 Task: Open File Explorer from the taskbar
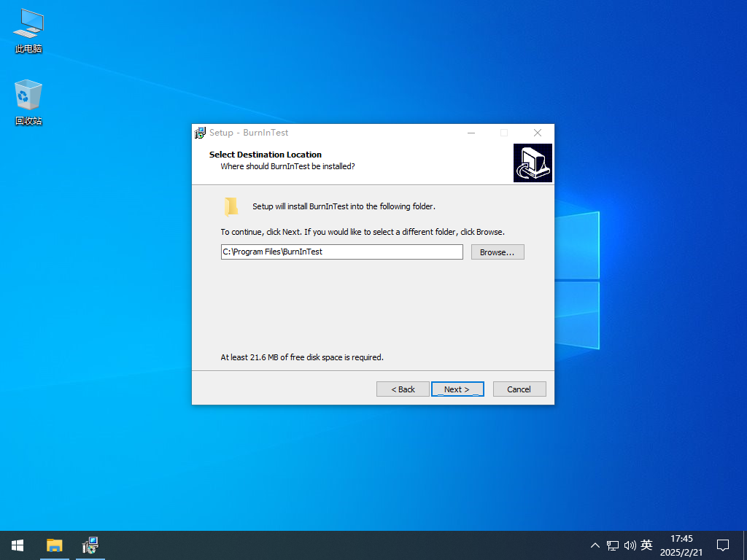click(54, 545)
